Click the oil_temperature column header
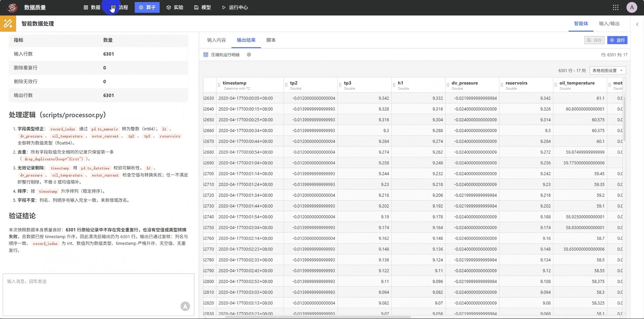This screenshot has width=644, height=319. 580,85
